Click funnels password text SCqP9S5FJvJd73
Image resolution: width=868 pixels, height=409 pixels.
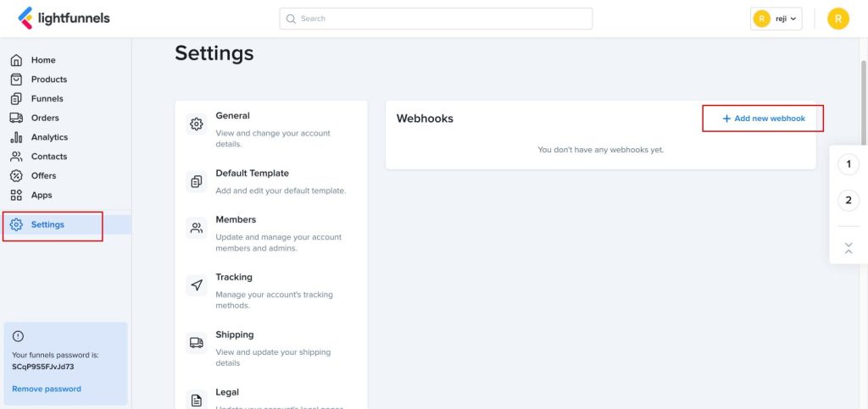point(43,366)
